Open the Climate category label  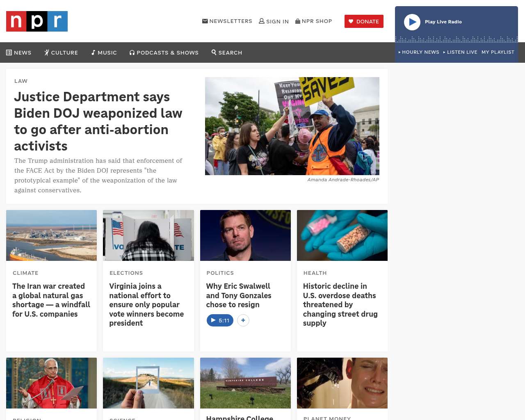25,273
